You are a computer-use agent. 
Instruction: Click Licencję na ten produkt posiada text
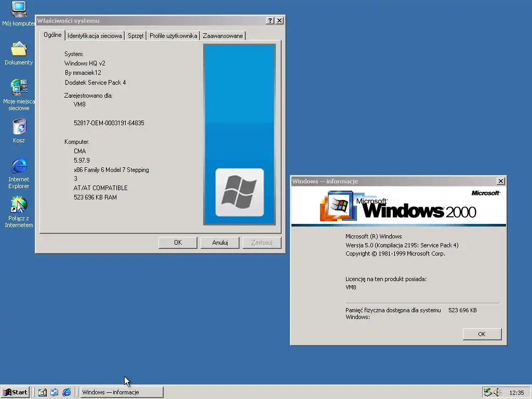(386, 279)
